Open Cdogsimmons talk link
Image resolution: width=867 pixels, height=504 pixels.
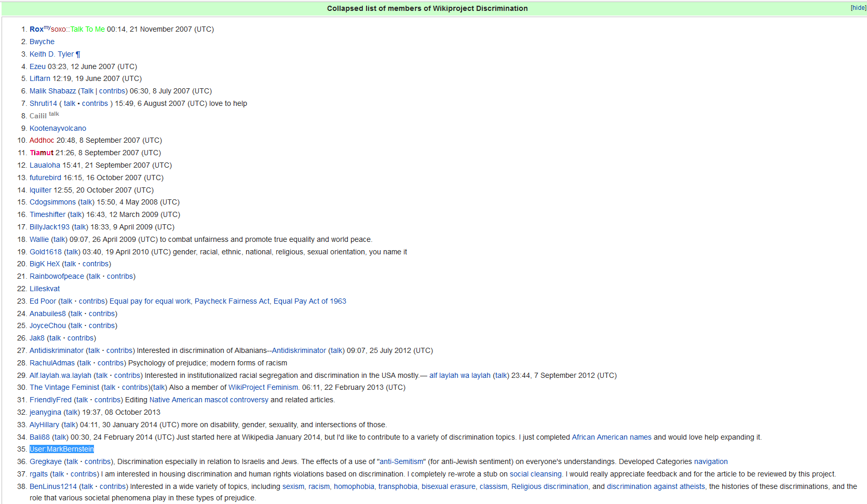point(86,202)
